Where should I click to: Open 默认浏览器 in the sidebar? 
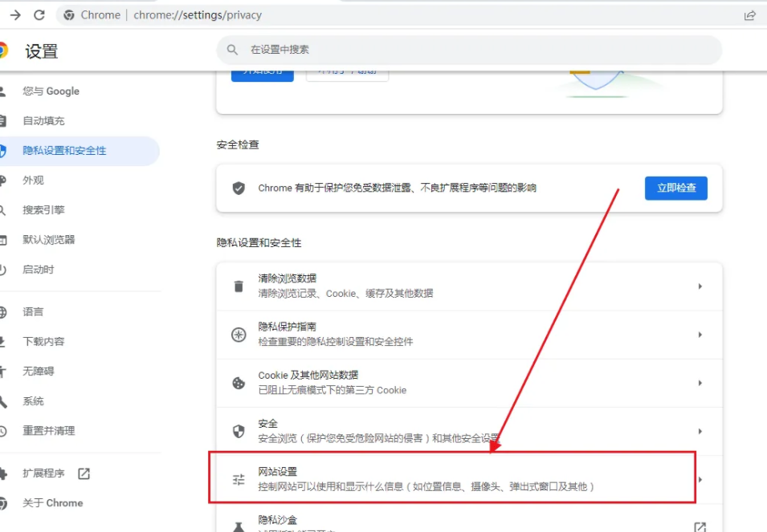click(48, 241)
